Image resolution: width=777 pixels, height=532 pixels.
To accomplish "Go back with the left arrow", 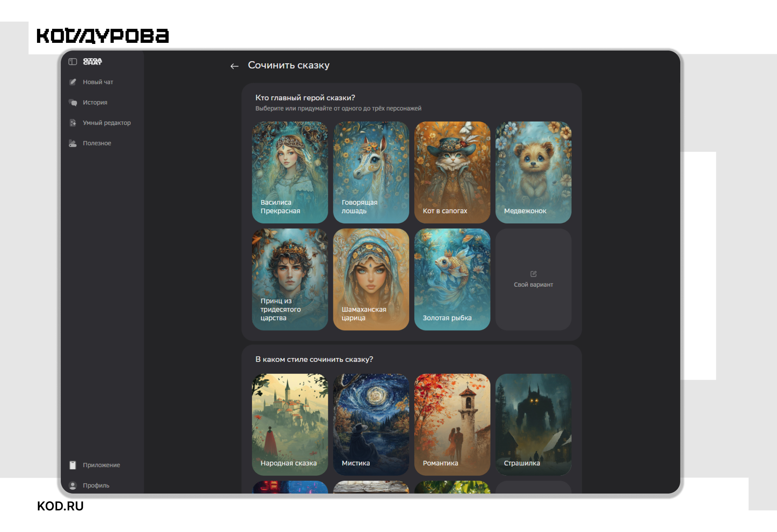I will click(234, 66).
